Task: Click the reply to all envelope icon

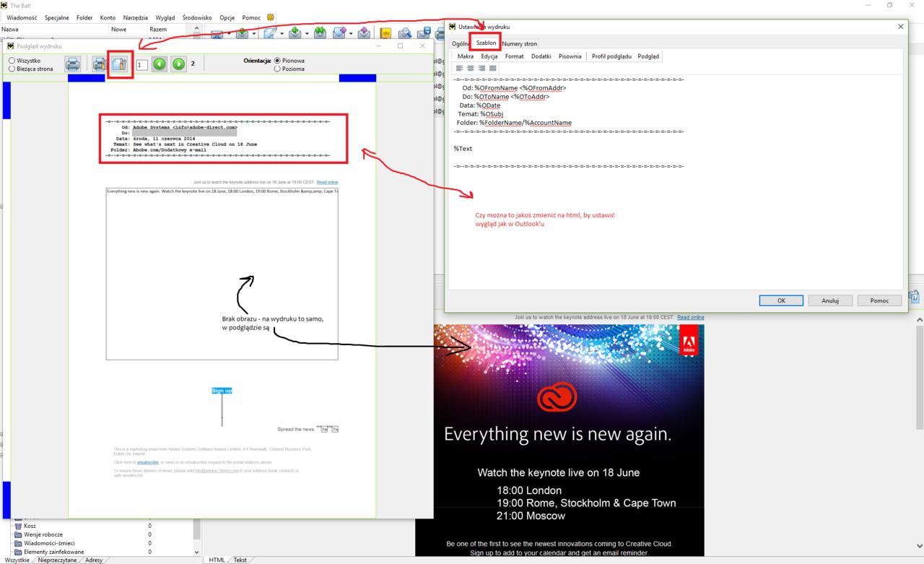Action: click(320, 33)
